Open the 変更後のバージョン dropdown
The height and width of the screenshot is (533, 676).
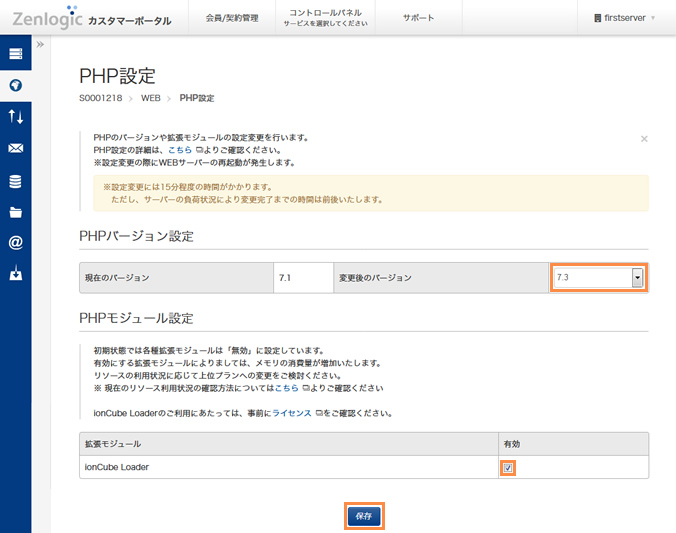pyautogui.click(x=599, y=278)
